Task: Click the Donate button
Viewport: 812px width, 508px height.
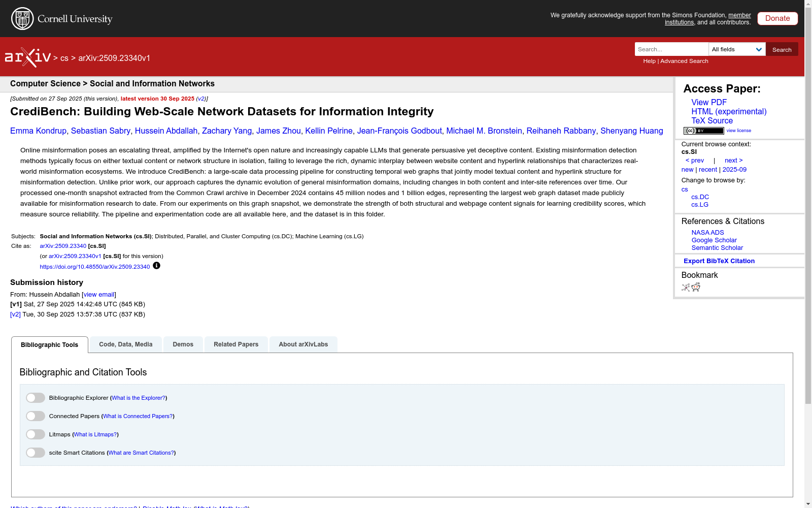Action: point(777,18)
